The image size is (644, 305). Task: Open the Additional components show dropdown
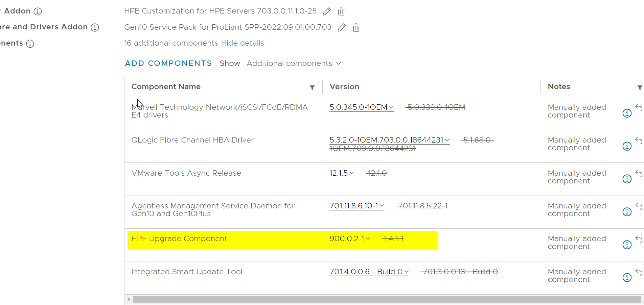click(x=294, y=63)
